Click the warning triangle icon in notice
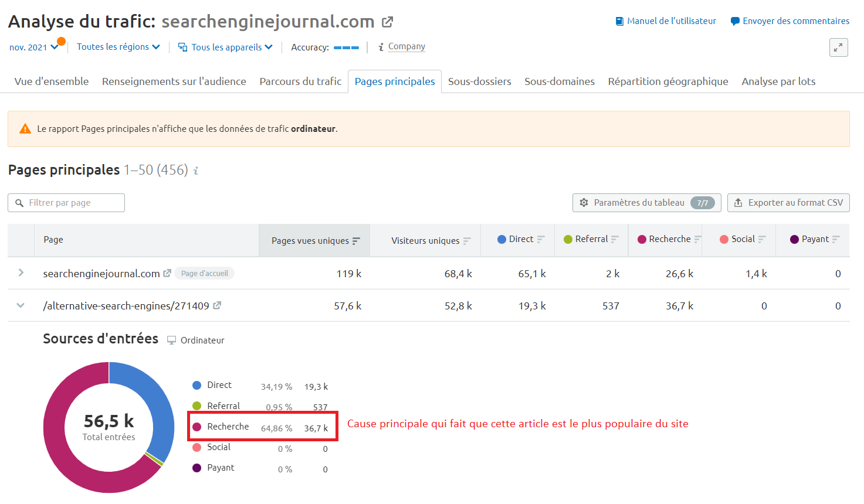This screenshot has height=504, width=864. [25, 129]
